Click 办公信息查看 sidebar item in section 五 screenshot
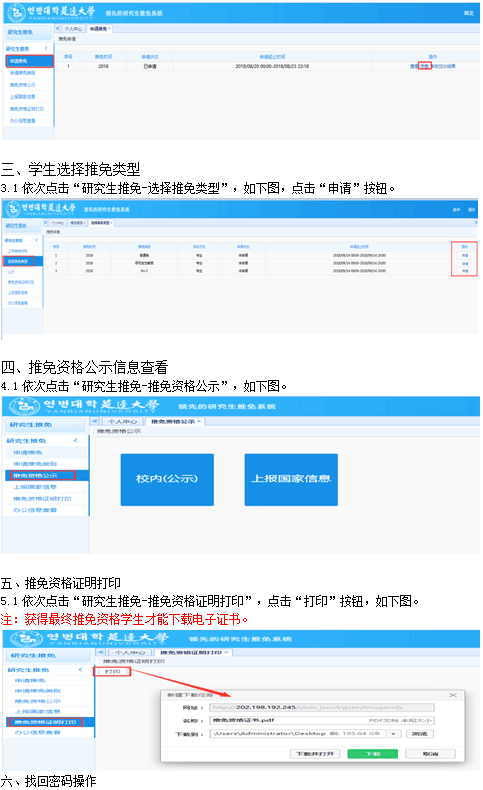This screenshot has height=790, width=483. point(37,732)
